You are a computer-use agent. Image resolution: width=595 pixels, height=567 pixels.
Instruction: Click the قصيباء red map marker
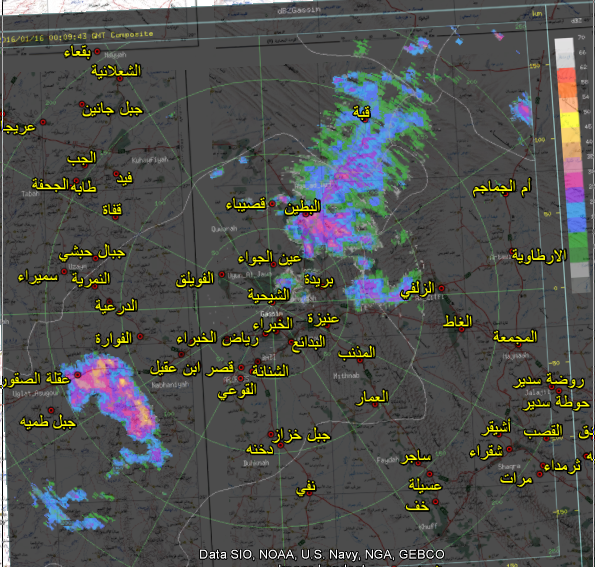(272, 204)
